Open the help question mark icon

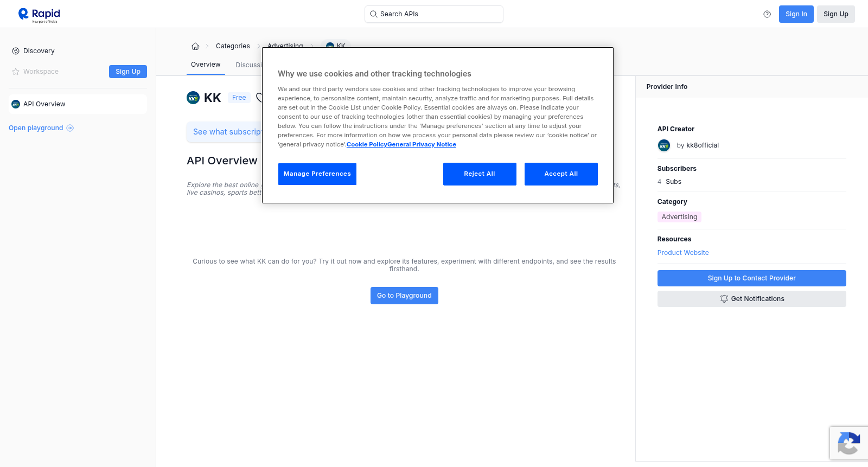[x=767, y=14]
